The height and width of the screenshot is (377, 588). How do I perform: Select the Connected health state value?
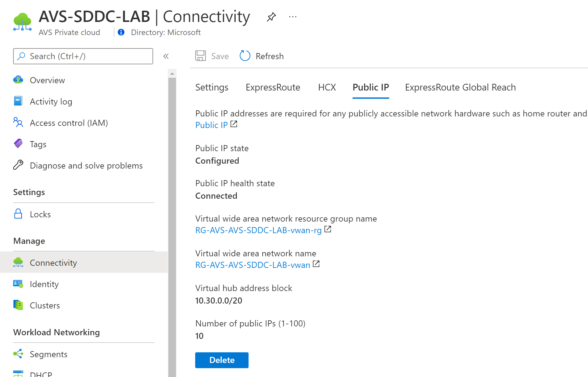click(216, 196)
